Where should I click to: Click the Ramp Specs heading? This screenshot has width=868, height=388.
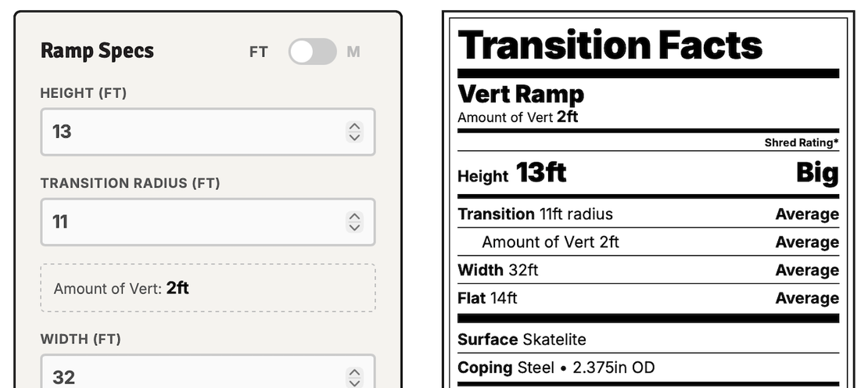[97, 52]
